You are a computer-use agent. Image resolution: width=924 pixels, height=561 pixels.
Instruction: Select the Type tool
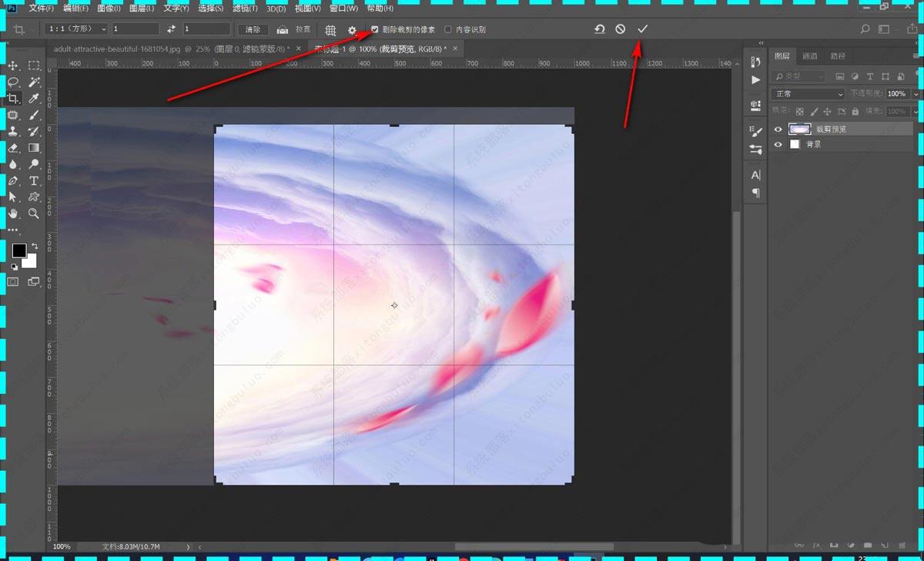click(34, 181)
